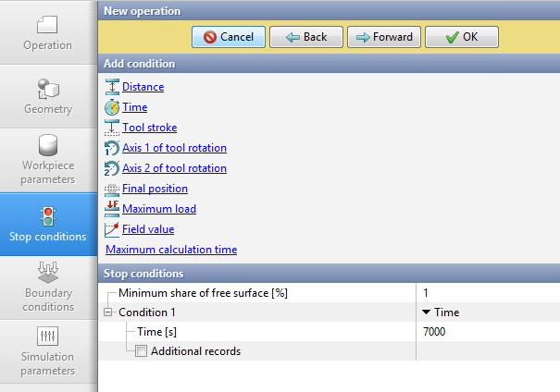Switch to the Geometry tab
The width and height of the screenshot is (560, 392).
(x=48, y=96)
